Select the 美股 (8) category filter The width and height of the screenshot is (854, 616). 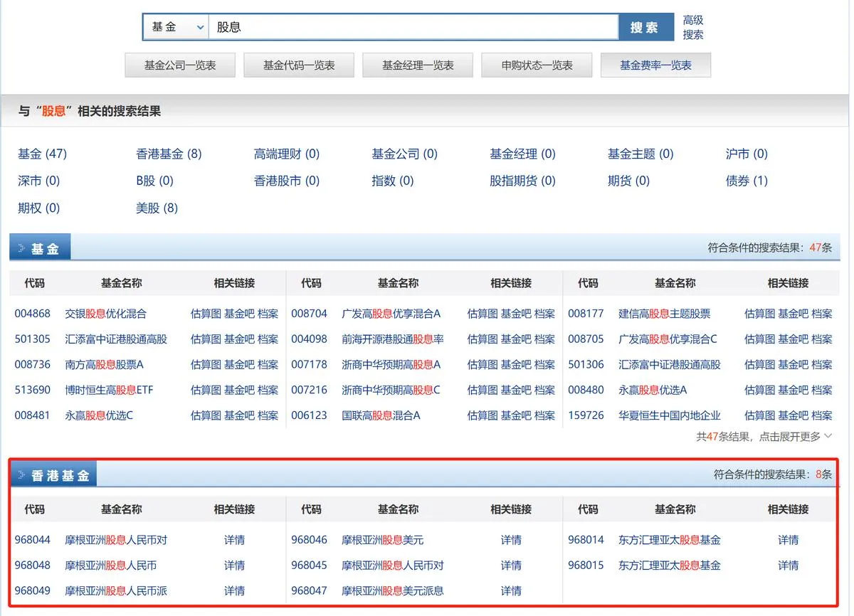point(156,208)
